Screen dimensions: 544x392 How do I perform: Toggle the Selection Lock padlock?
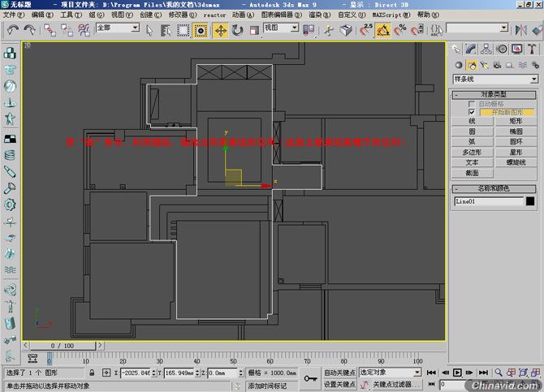[92, 373]
